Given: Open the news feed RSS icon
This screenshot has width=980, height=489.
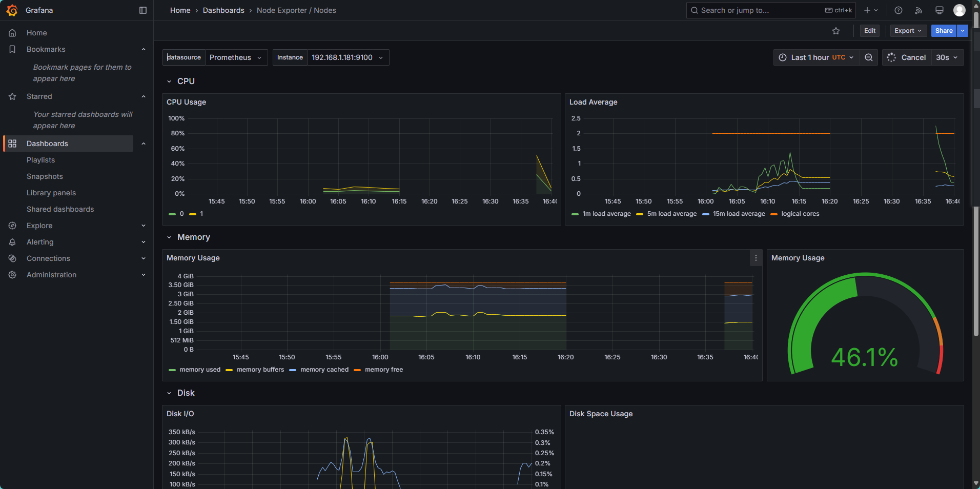Looking at the screenshot, I should [x=919, y=10].
